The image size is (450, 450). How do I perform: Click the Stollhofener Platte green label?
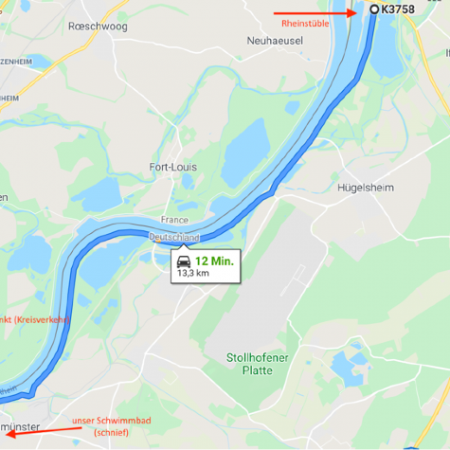[257, 364]
